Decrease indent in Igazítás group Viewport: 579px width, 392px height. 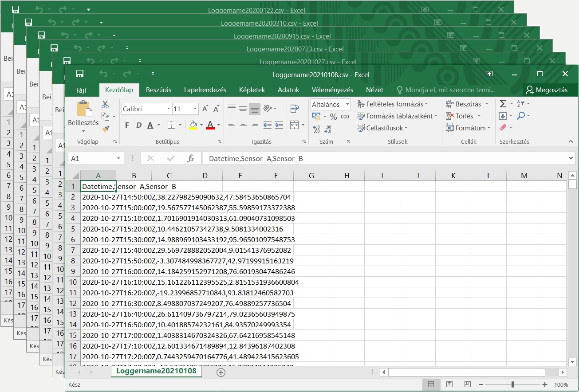coord(267,125)
